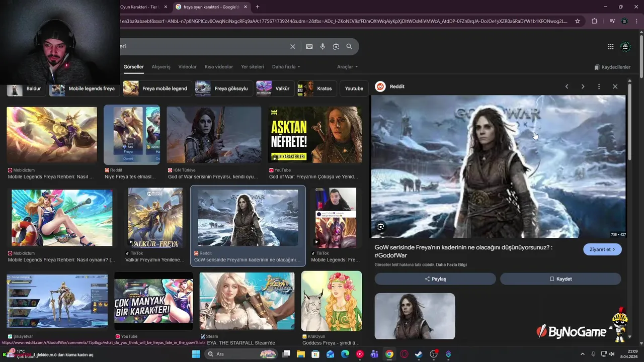Viewport: 644px width, 362px height.
Task: Open the VALKÜR-FREYA TikTok thumbnail
Action: pyautogui.click(x=155, y=217)
